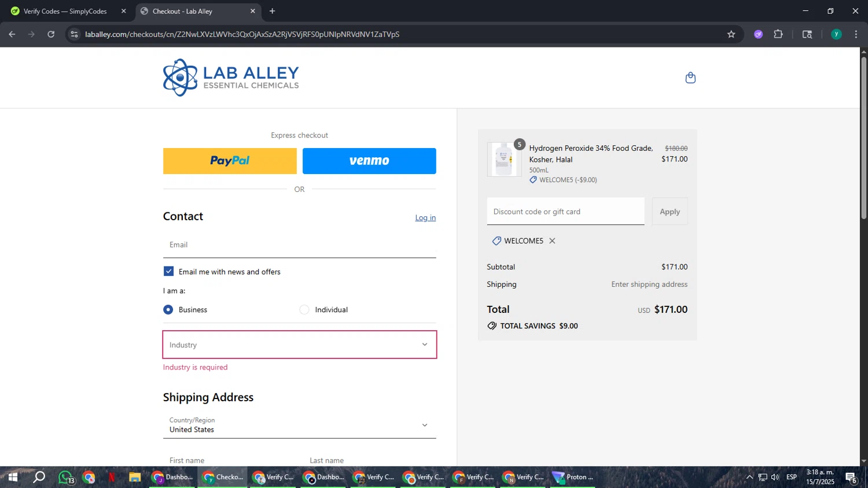Viewport: 868px width, 488px height.
Task: Open the tab search side panel icon
Action: pos(807,34)
